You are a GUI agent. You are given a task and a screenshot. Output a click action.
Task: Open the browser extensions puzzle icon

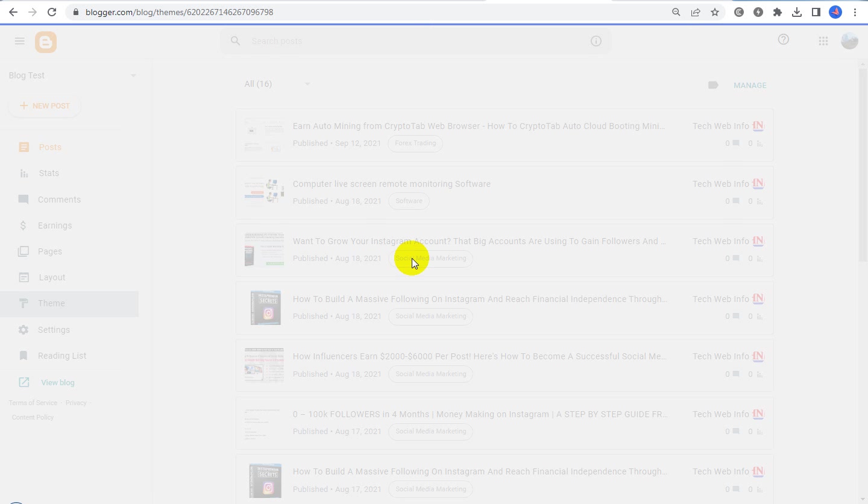778,12
